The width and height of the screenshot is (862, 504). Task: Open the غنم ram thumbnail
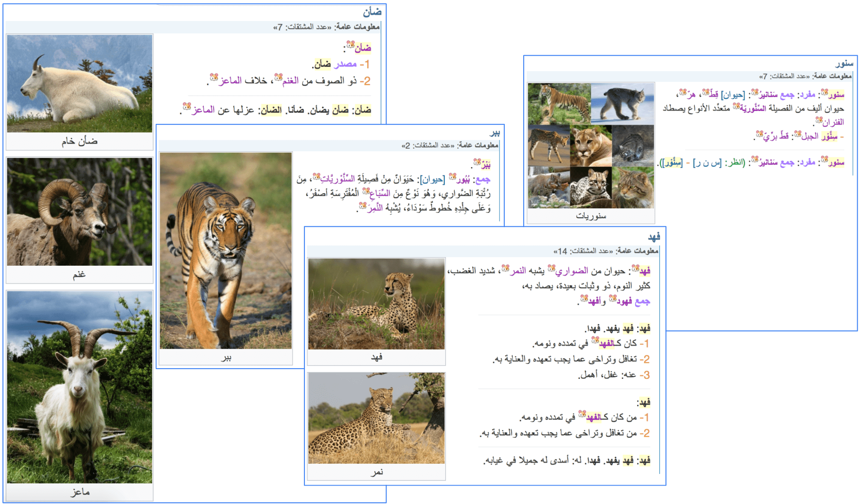pyautogui.click(x=80, y=212)
